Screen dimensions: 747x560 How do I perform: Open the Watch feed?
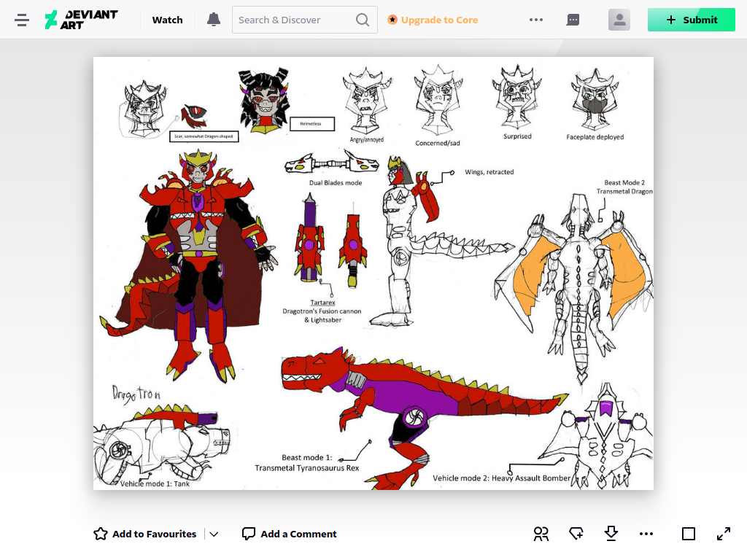[x=167, y=20]
